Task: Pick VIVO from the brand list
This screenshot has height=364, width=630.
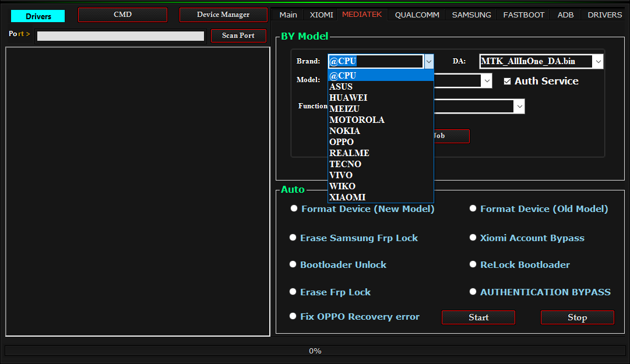Action: point(381,175)
